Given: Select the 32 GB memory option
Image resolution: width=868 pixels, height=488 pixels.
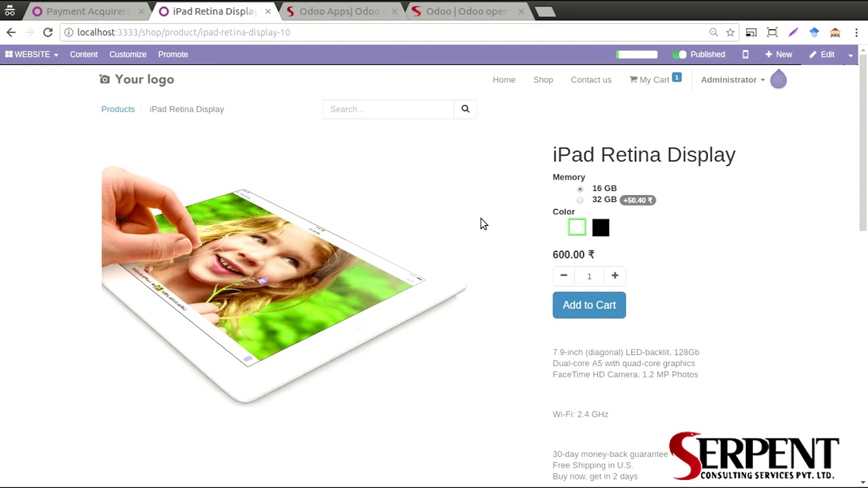Looking at the screenshot, I should pyautogui.click(x=580, y=200).
